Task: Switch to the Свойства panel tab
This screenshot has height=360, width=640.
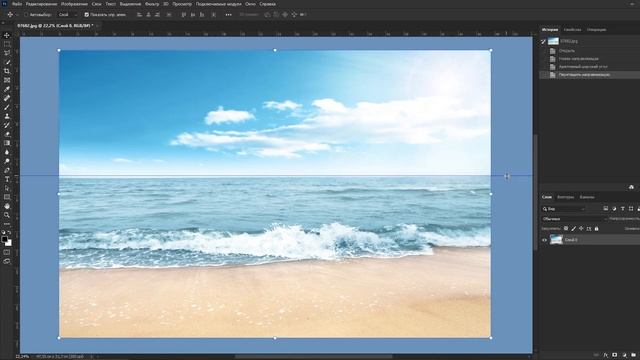Action: tap(572, 30)
